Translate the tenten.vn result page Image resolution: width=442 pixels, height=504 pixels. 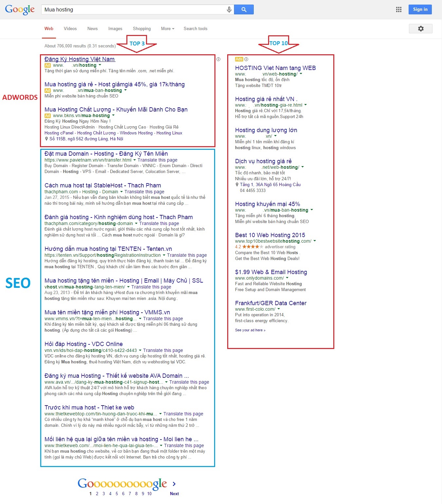187,255
